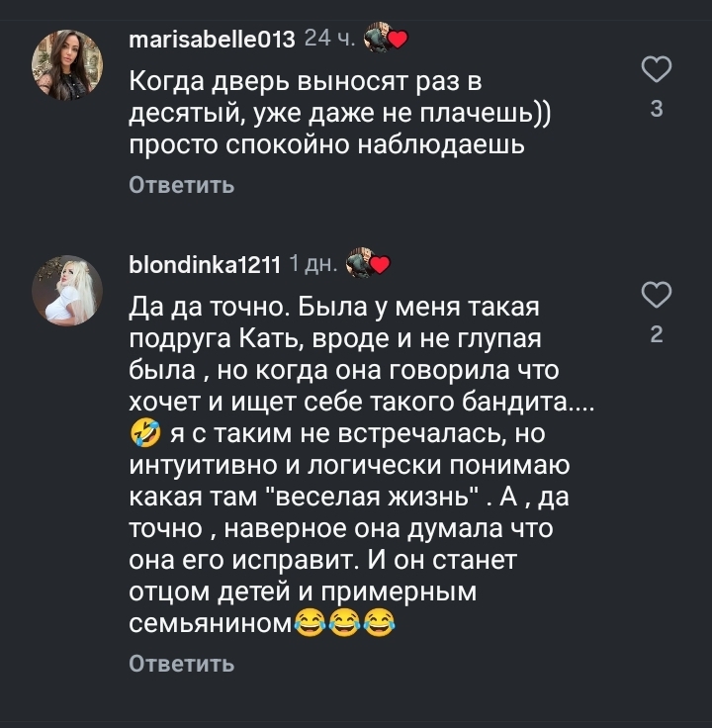Open the marisabelle013 username link
The image size is (712, 728).
[x=213, y=40]
